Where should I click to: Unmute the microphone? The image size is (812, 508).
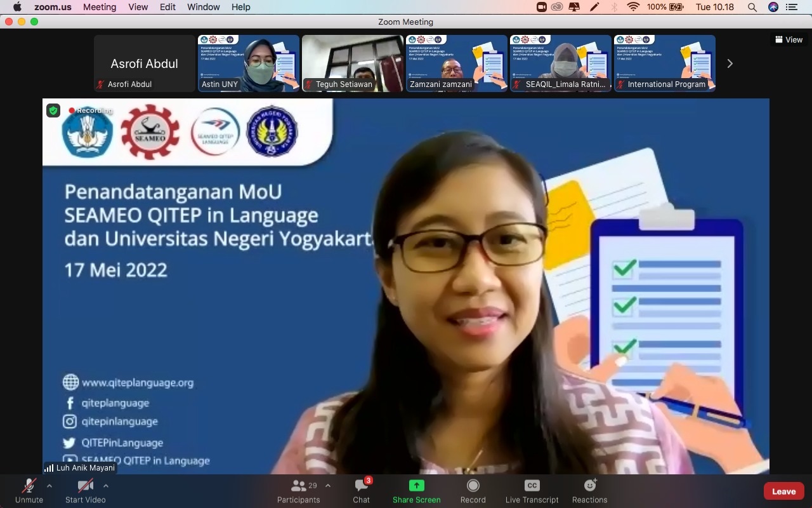click(x=29, y=491)
